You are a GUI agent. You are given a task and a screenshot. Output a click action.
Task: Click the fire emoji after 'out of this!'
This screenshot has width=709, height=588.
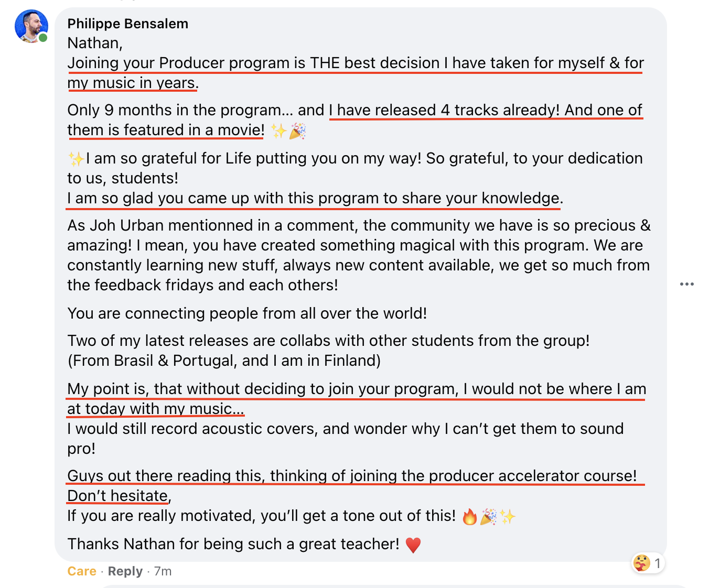[x=470, y=517]
